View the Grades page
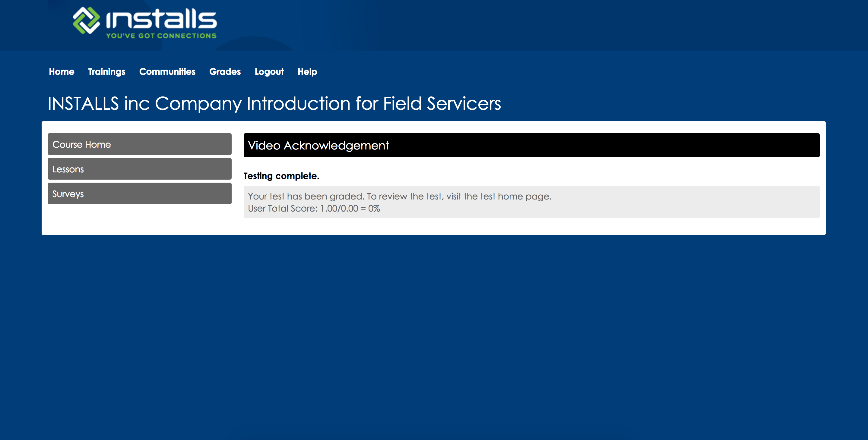This screenshot has width=868, height=440. 225,72
